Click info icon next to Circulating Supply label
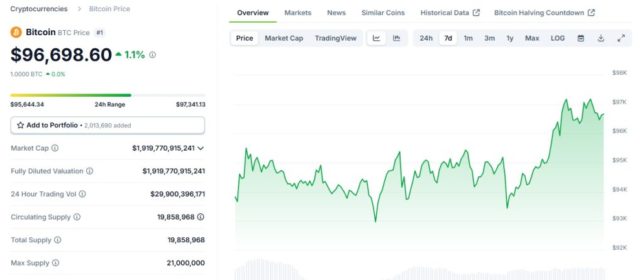This screenshot has width=644, height=280. pos(77,217)
